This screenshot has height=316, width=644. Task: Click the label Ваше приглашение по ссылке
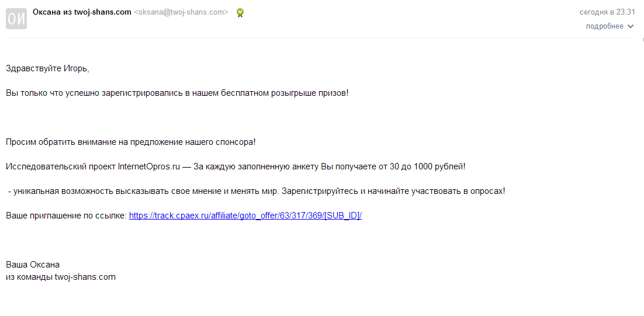coord(66,216)
